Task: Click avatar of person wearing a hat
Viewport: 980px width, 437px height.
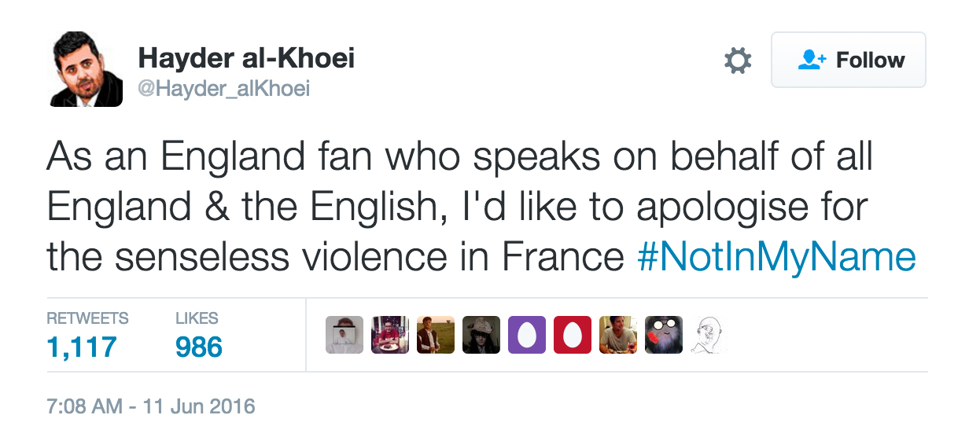Action: tap(481, 335)
